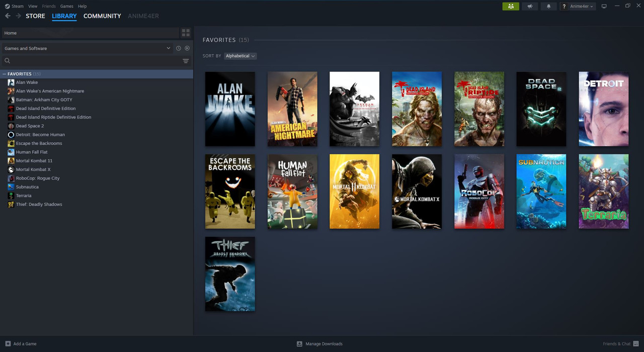Click the Home button in sidebar
The width and height of the screenshot is (644, 352).
pos(90,33)
